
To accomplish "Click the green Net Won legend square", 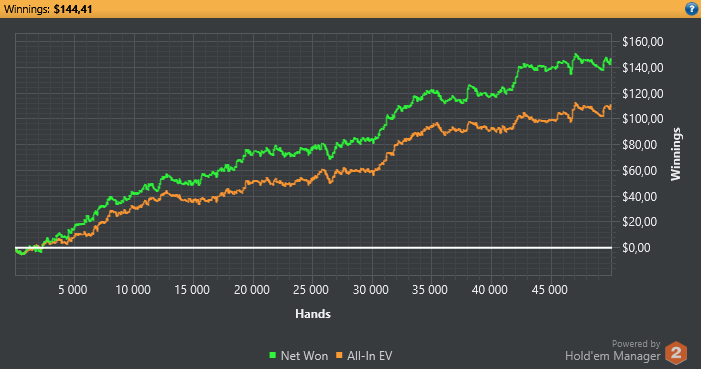I will coord(273,355).
